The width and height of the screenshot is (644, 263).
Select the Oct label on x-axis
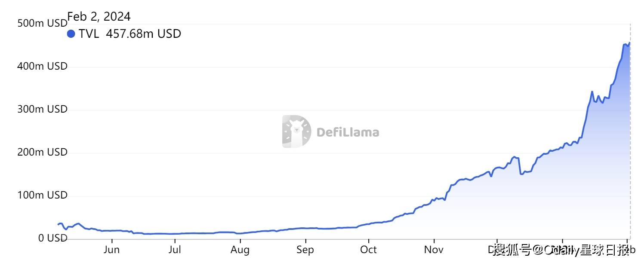368,250
